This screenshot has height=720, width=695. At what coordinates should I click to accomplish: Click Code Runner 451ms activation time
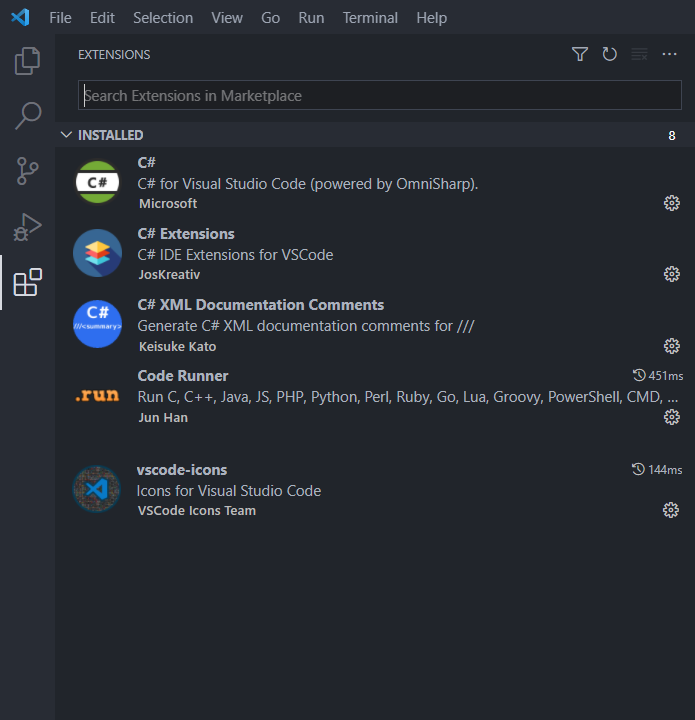[x=658, y=376]
